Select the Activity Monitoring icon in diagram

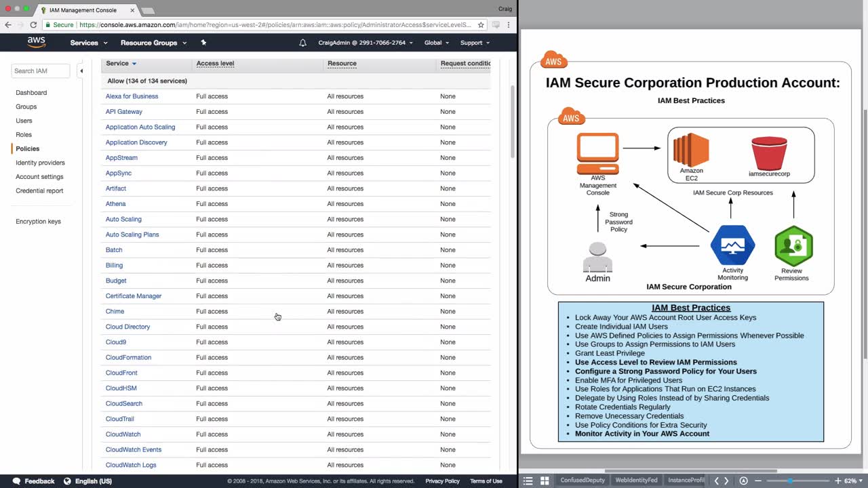pos(732,245)
